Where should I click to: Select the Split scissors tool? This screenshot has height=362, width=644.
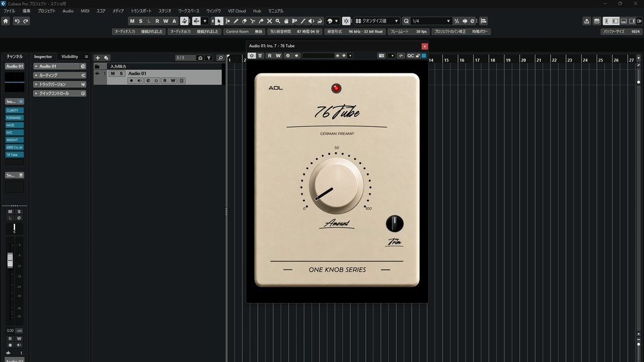[253, 21]
